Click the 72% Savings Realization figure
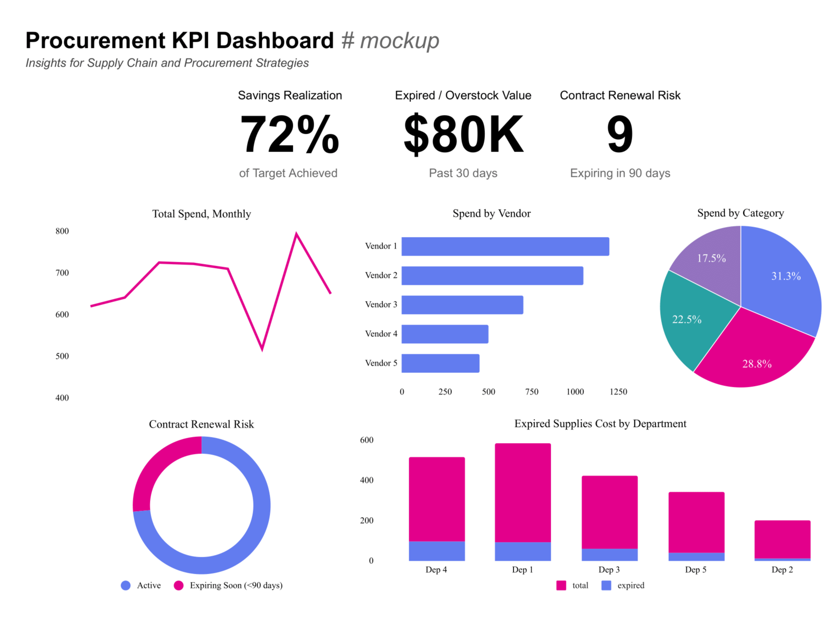Image resolution: width=840 pixels, height=630 pixels. click(x=289, y=134)
